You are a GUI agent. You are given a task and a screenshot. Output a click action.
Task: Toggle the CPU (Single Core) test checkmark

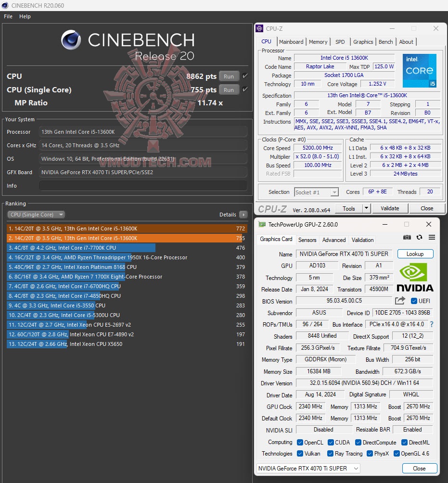(x=245, y=89)
